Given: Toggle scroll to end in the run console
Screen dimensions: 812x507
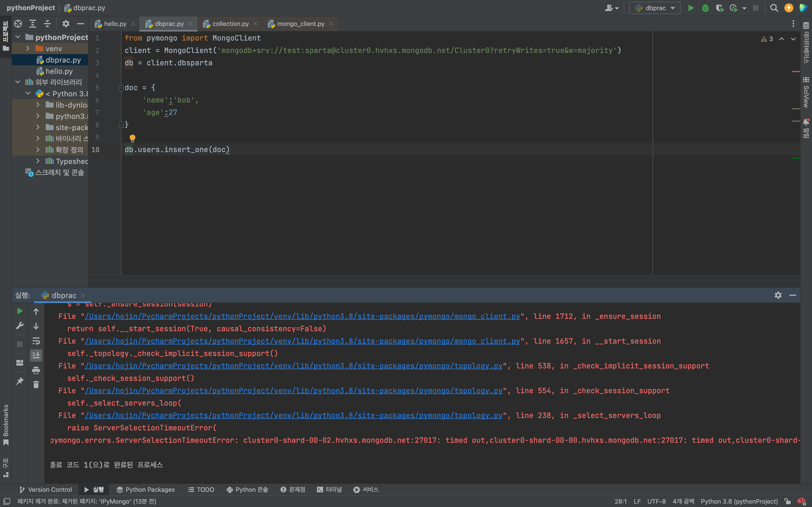Looking at the screenshot, I should click(36, 355).
